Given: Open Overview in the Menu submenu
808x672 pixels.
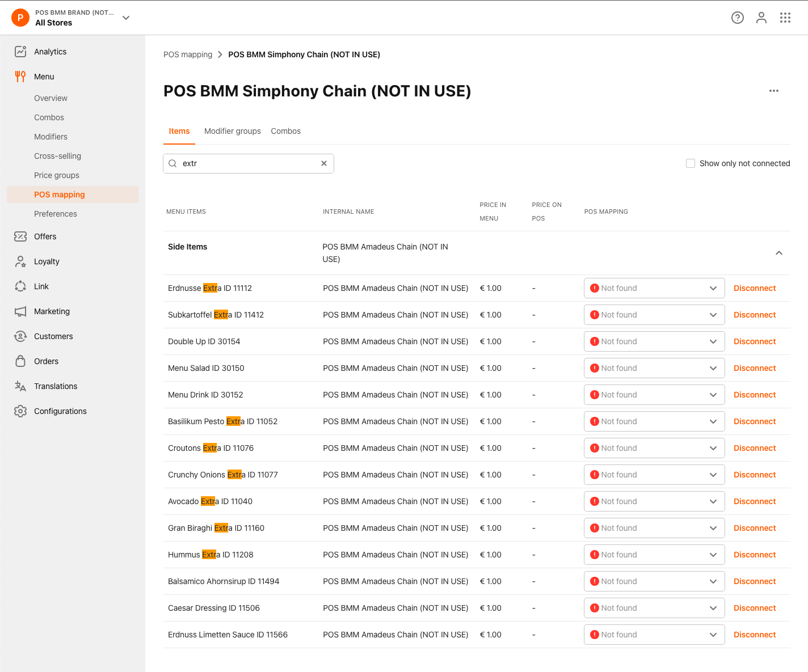Looking at the screenshot, I should 51,98.
